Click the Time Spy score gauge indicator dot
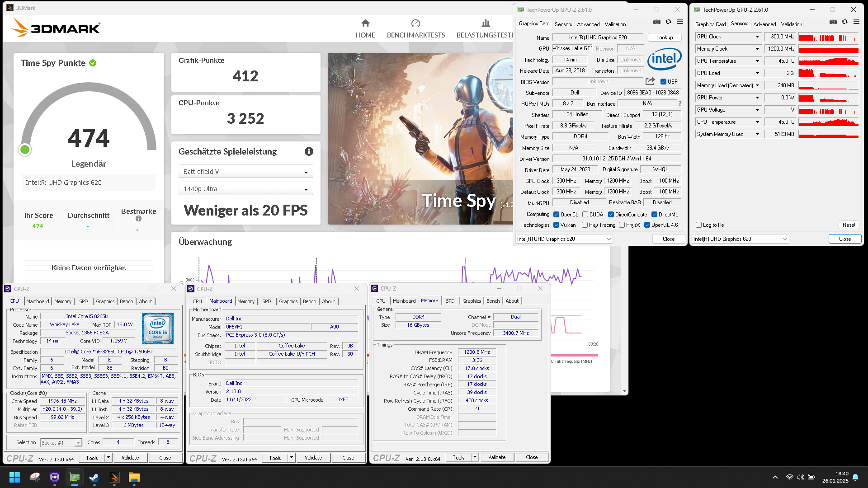The width and height of the screenshot is (868, 488). tap(25, 150)
